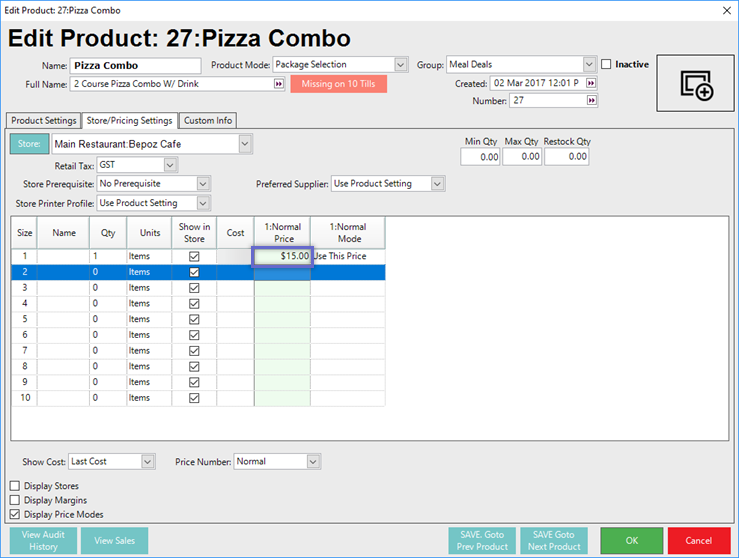Open the Product Mode dropdown
This screenshot has height=558, width=739.
coord(400,65)
